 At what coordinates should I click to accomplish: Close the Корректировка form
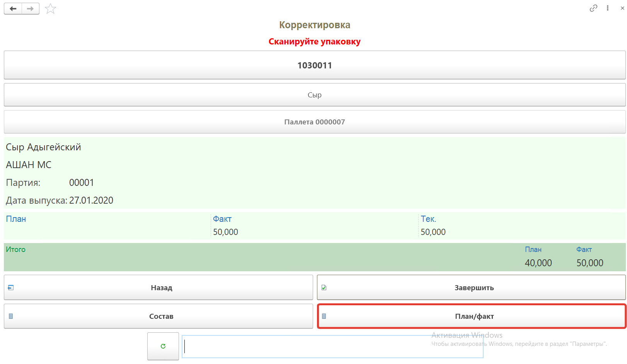pyautogui.click(x=622, y=8)
